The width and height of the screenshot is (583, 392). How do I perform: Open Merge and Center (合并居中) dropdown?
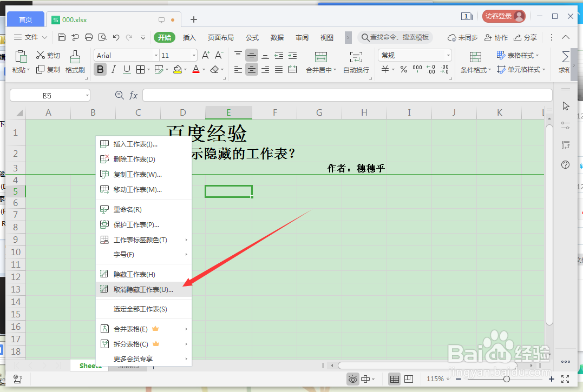coord(335,70)
